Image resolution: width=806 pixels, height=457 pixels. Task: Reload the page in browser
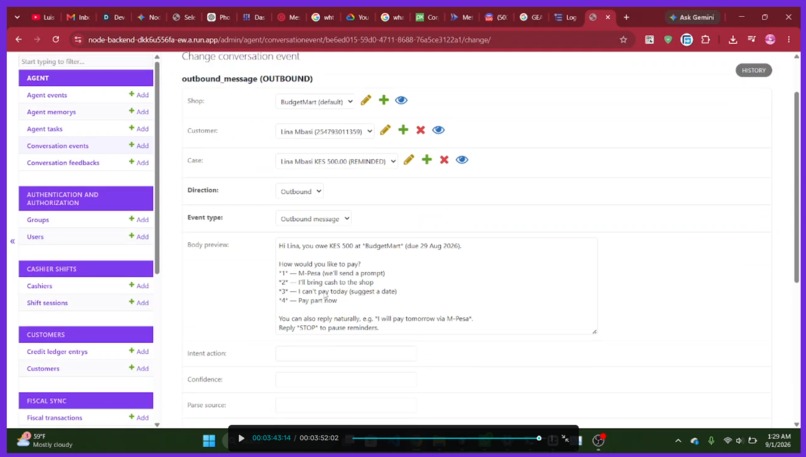(x=56, y=40)
